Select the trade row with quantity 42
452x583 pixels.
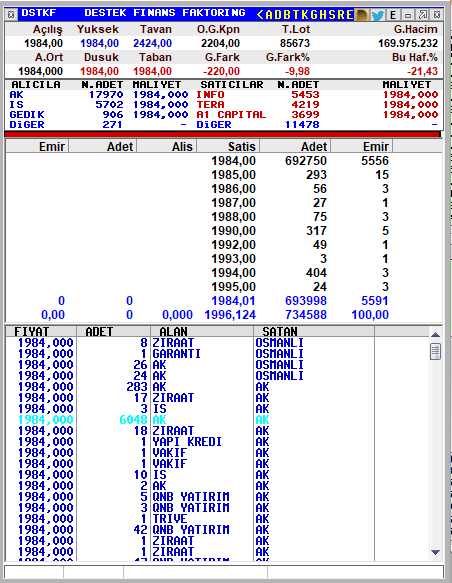tap(190, 530)
